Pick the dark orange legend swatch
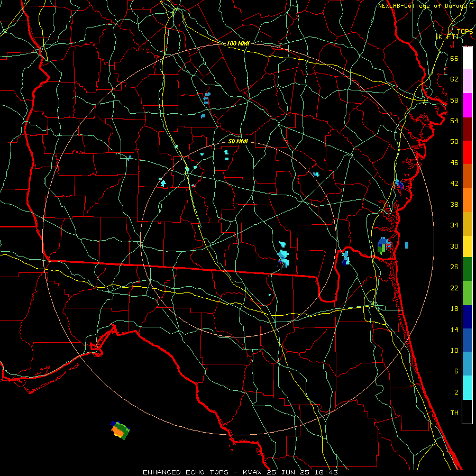476x476 pixels. 467,176
